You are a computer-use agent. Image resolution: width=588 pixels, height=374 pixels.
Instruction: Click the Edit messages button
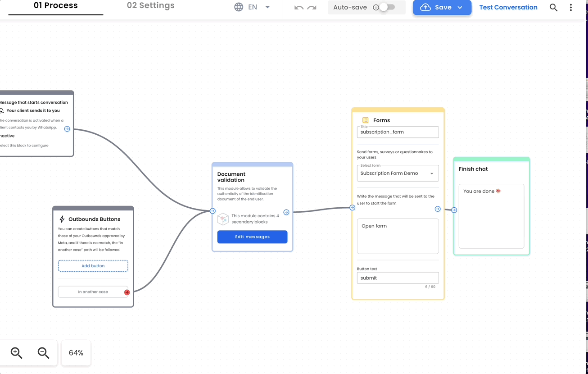point(252,237)
